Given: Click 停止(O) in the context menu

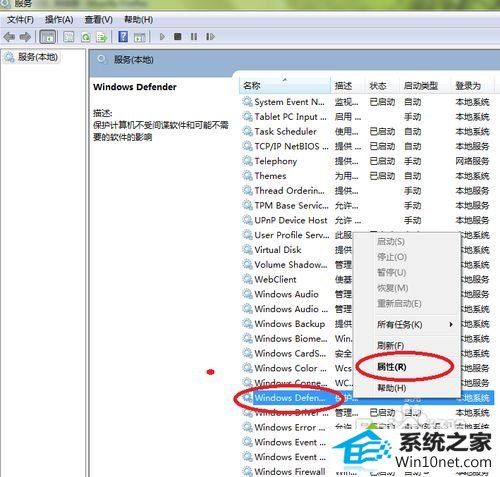Looking at the screenshot, I should (x=392, y=257).
